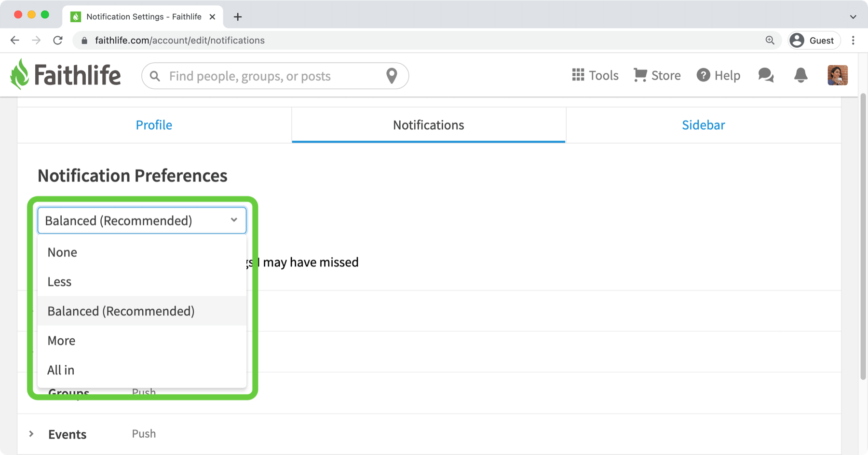Collapse the Balanced (Recommended) dropdown

click(142, 221)
